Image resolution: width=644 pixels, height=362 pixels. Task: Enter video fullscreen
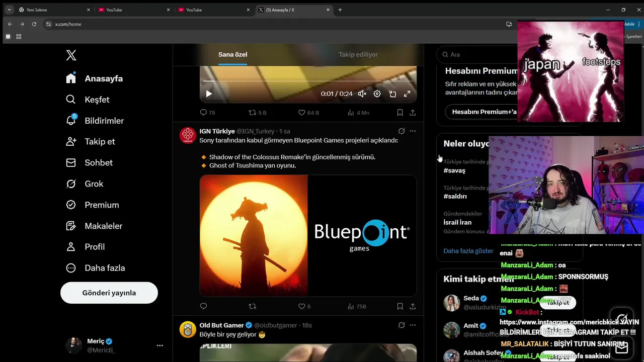[407, 94]
